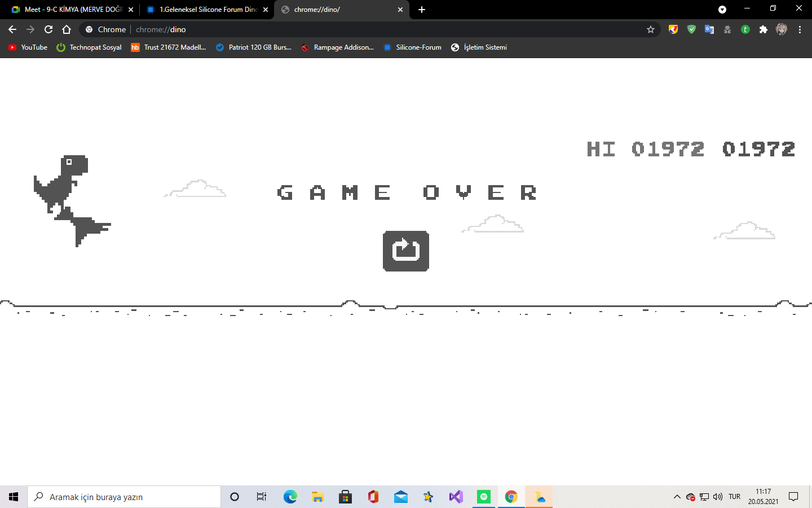Open the Windows Start menu
This screenshot has width=812, height=508.
click(14, 497)
